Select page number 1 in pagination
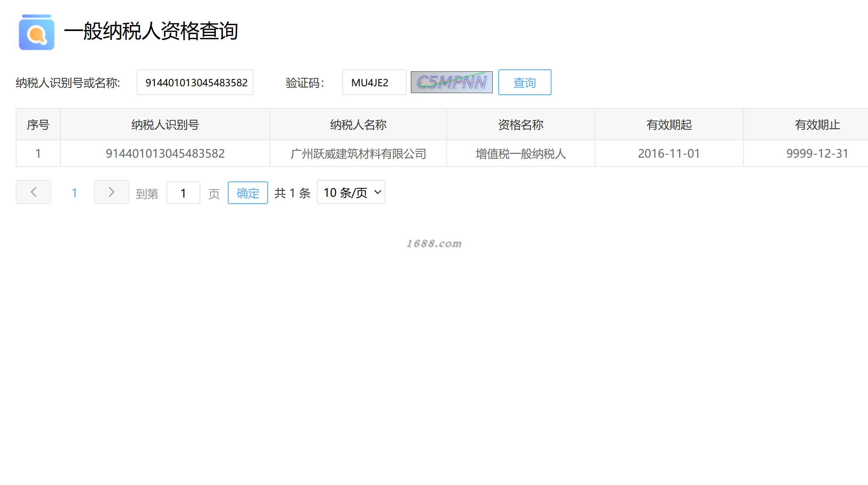Image resolution: width=868 pixels, height=485 pixels. [74, 193]
